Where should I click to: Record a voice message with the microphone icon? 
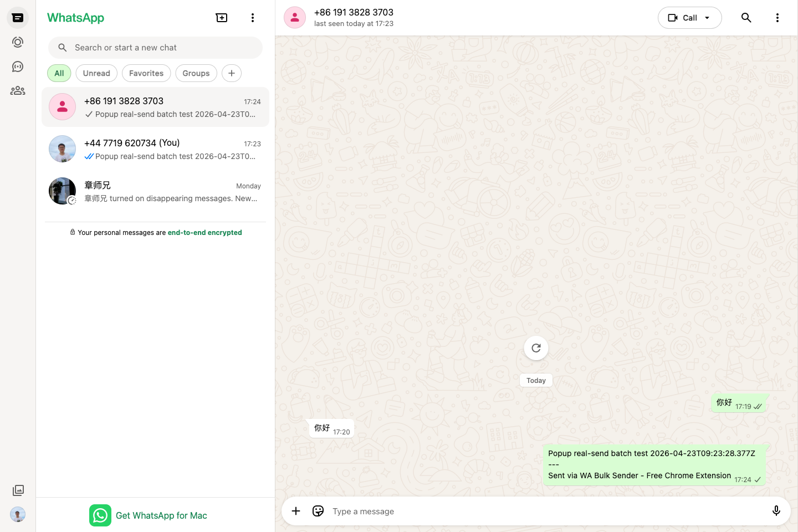(x=776, y=511)
